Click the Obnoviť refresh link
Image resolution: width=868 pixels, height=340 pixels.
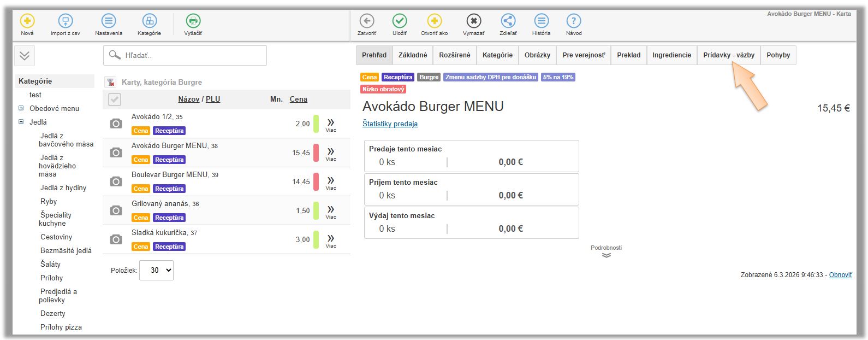[840, 275]
